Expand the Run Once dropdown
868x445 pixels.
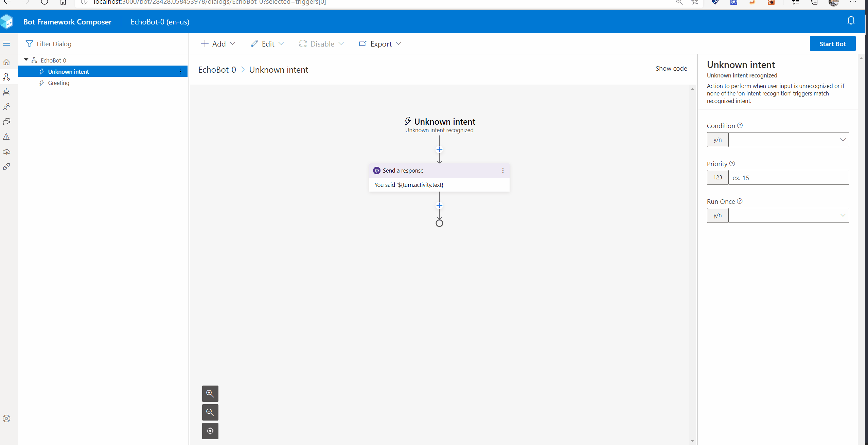click(843, 215)
